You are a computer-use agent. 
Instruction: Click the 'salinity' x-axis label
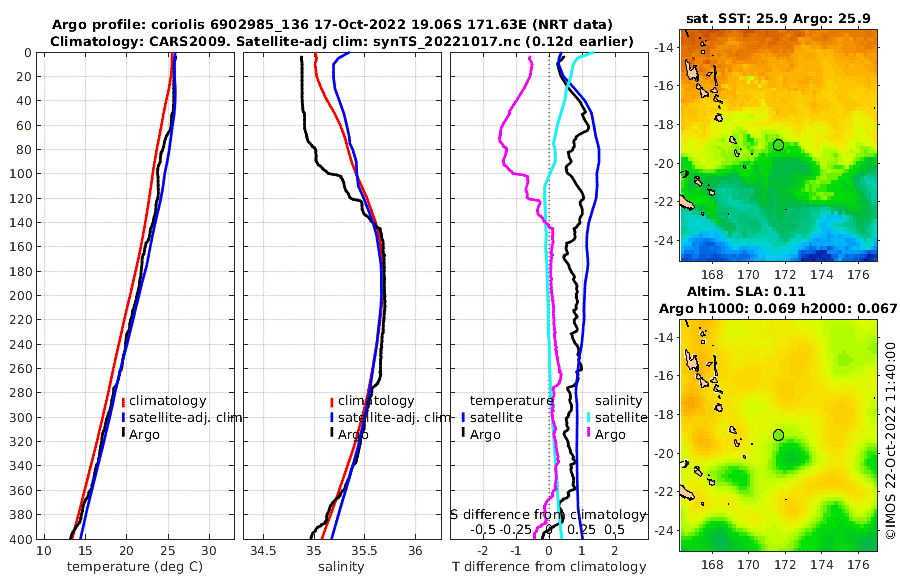click(342, 567)
